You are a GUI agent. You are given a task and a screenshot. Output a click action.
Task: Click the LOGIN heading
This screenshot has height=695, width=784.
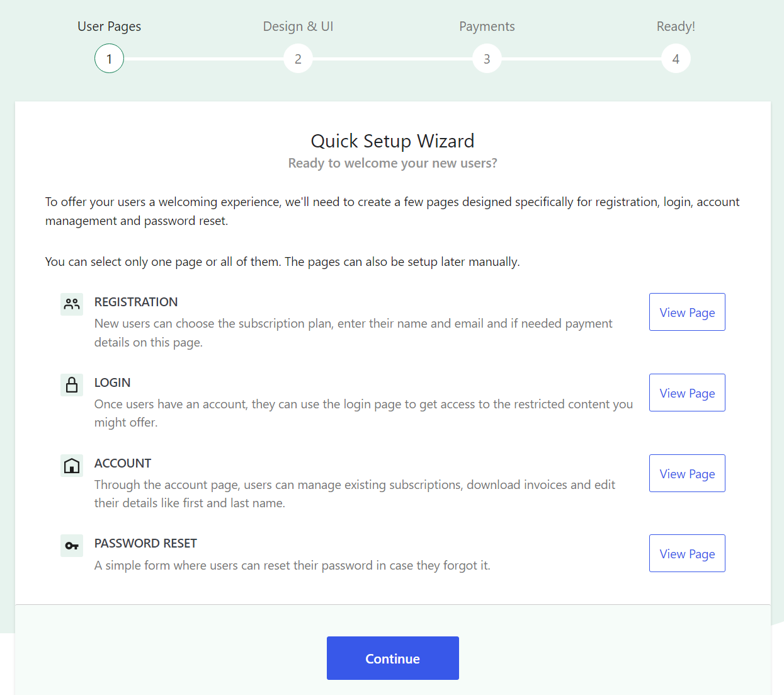(112, 382)
